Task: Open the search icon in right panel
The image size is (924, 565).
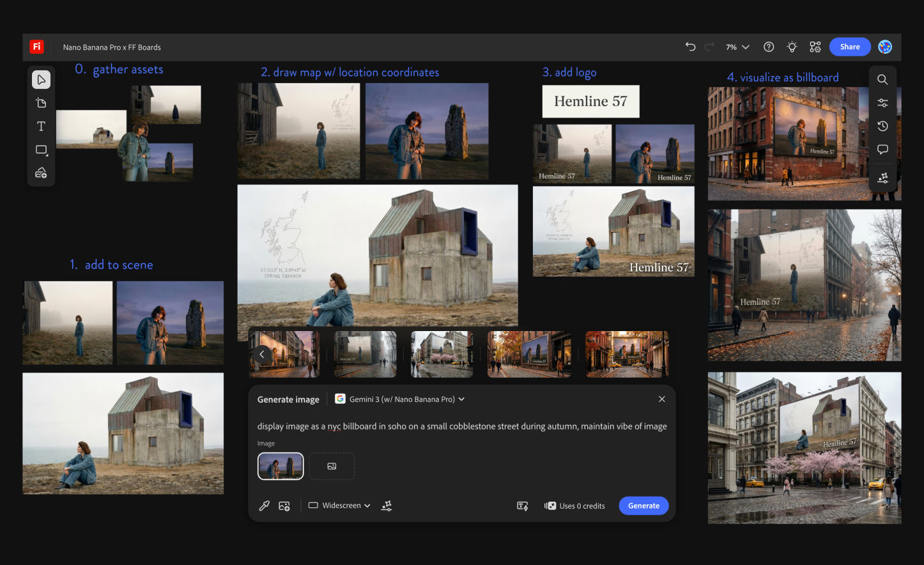Action: click(882, 80)
